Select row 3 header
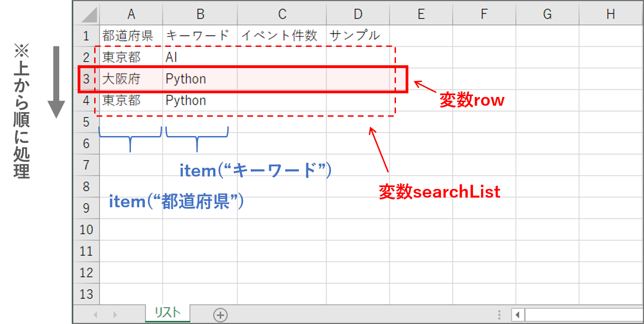 coord(86,79)
